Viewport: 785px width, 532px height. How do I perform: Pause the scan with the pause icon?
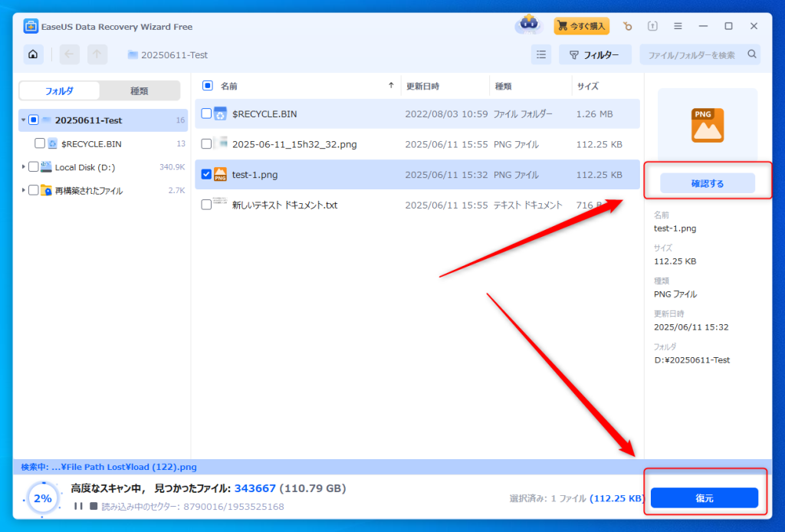[78, 506]
